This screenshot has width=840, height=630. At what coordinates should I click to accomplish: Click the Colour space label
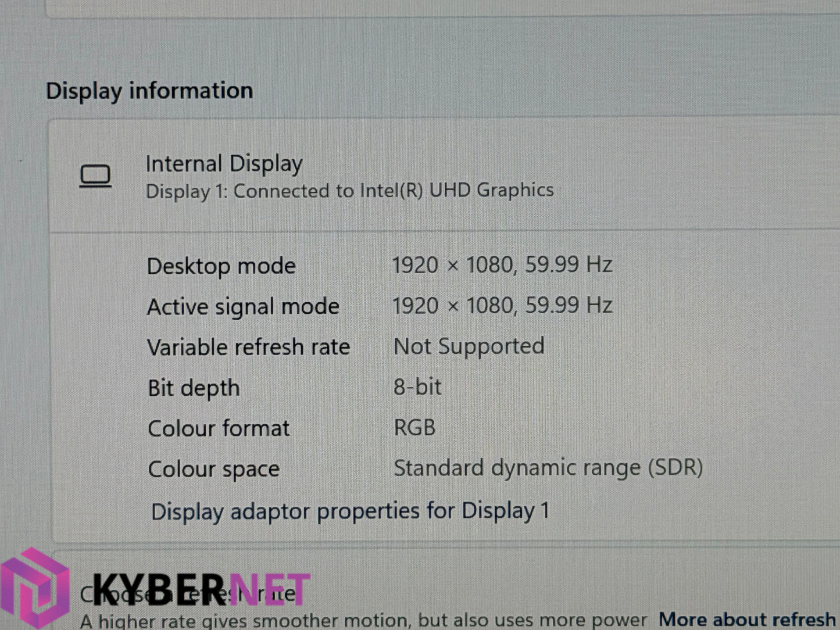click(x=214, y=470)
